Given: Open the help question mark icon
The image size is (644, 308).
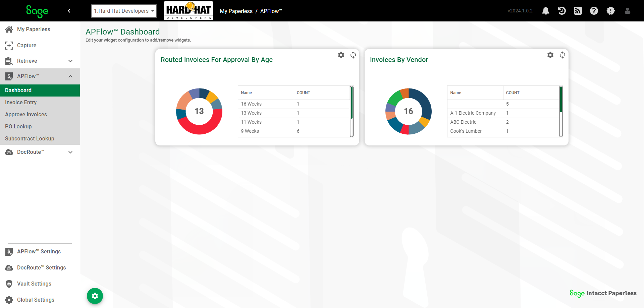Looking at the screenshot, I should [594, 11].
